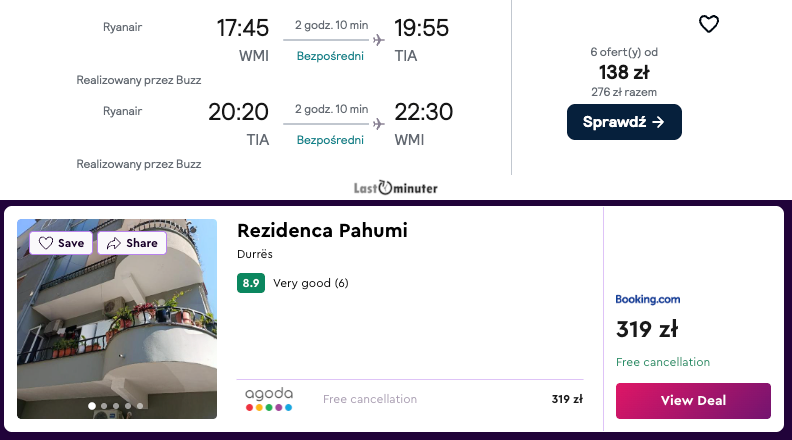Click the Booking.com logo
The height and width of the screenshot is (440, 792).
(x=648, y=299)
